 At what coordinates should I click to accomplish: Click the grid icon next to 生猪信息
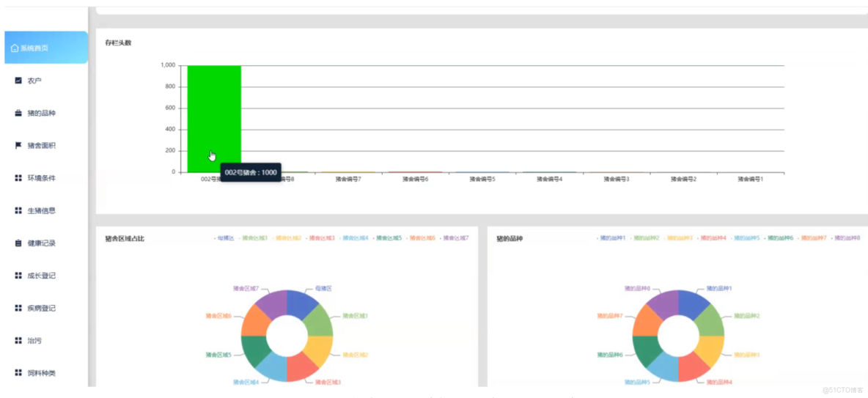point(18,210)
